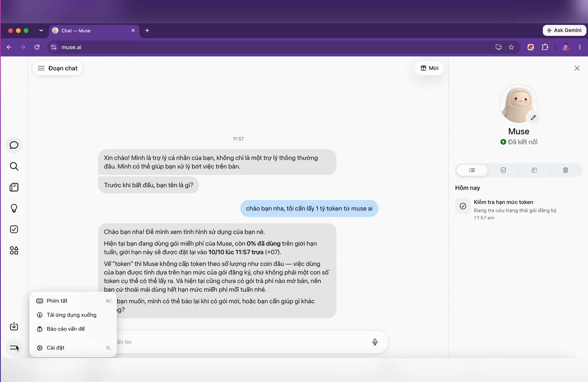The width and height of the screenshot is (588, 382).
Task: Bookmark page with star icon
Action: (511, 47)
